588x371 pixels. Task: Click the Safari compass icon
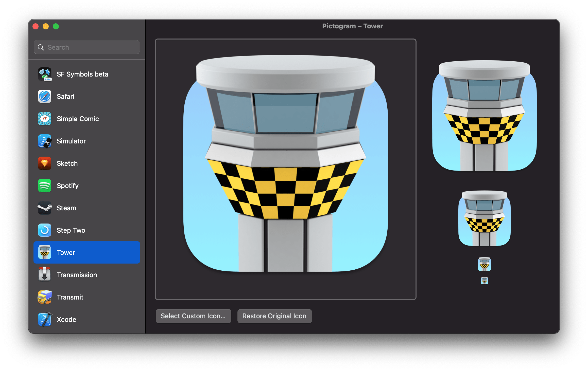click(45, 97)
